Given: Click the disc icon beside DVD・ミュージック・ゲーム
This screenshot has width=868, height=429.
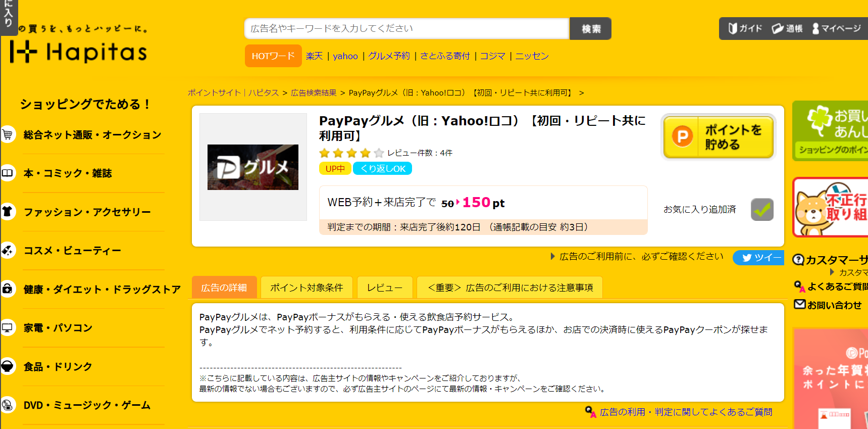Looking at the screenshot, I should coord(8,405).
